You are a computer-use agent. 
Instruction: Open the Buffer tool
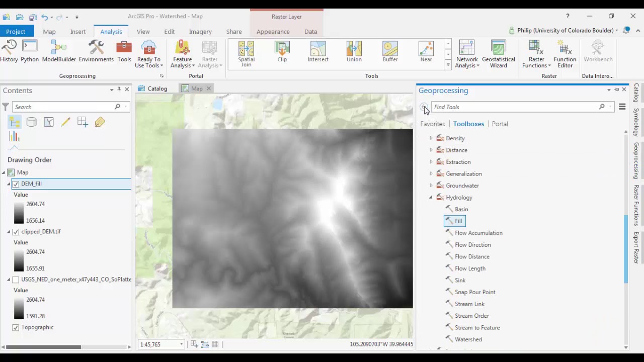pos(390,52)
